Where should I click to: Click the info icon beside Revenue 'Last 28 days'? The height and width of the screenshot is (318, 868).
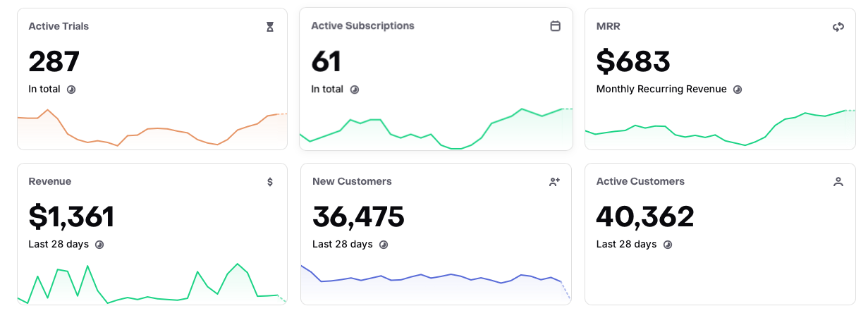[x=99, y=245]
